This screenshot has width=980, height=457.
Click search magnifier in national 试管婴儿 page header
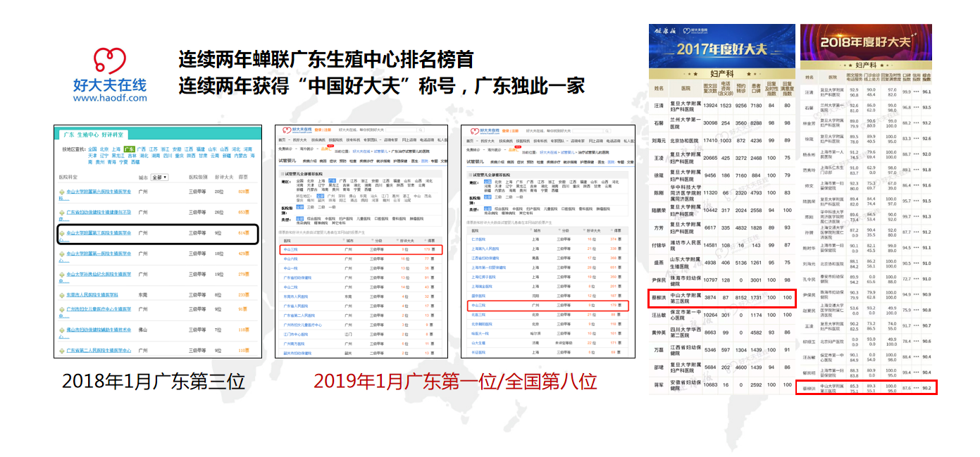pos(607,131)
